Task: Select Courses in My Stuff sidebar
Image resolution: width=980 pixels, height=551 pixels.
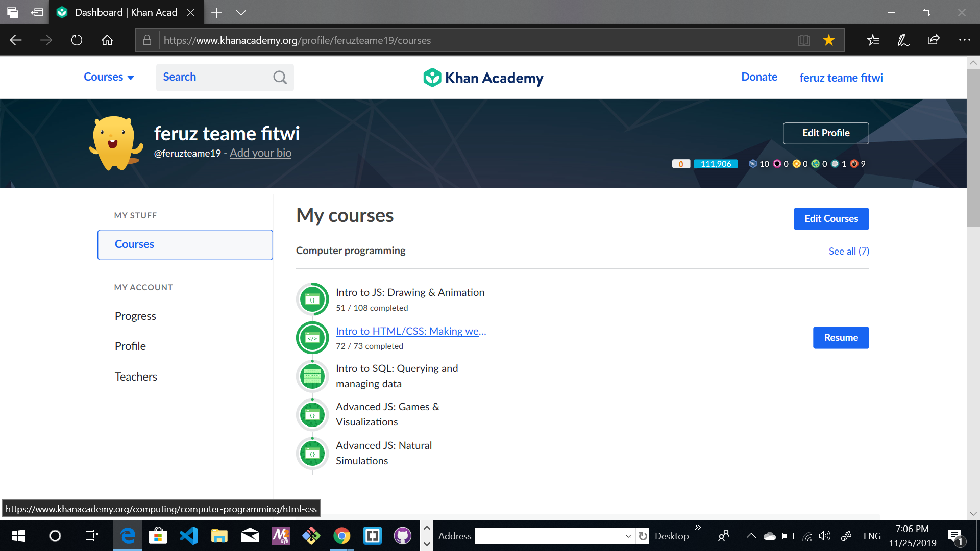Action: [185, 245]
